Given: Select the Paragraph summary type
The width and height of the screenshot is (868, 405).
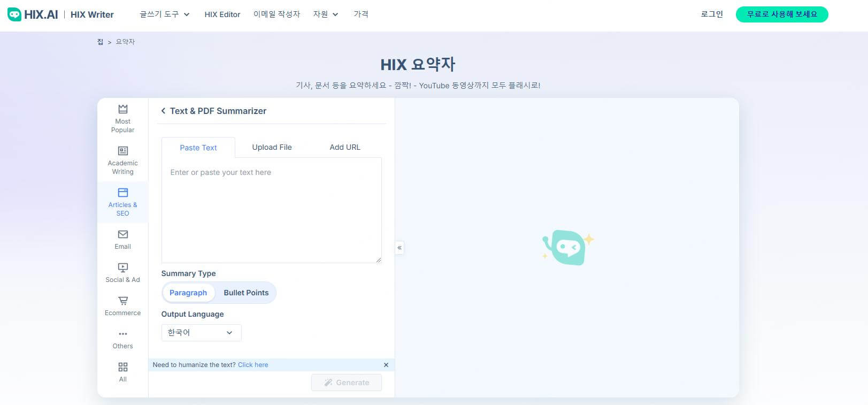Looking at the screenshot, I should [188, 293].
